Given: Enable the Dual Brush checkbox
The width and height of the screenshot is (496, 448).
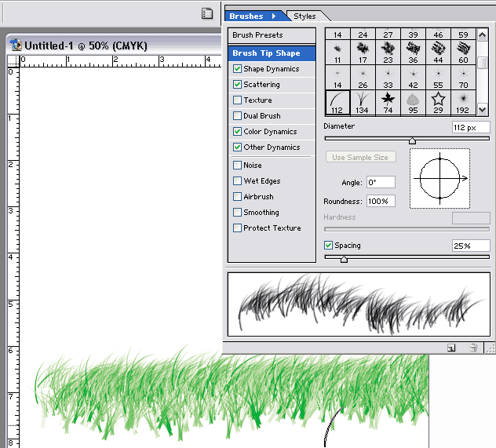Looking at the screenshot, I should click(x=237, y=115).
